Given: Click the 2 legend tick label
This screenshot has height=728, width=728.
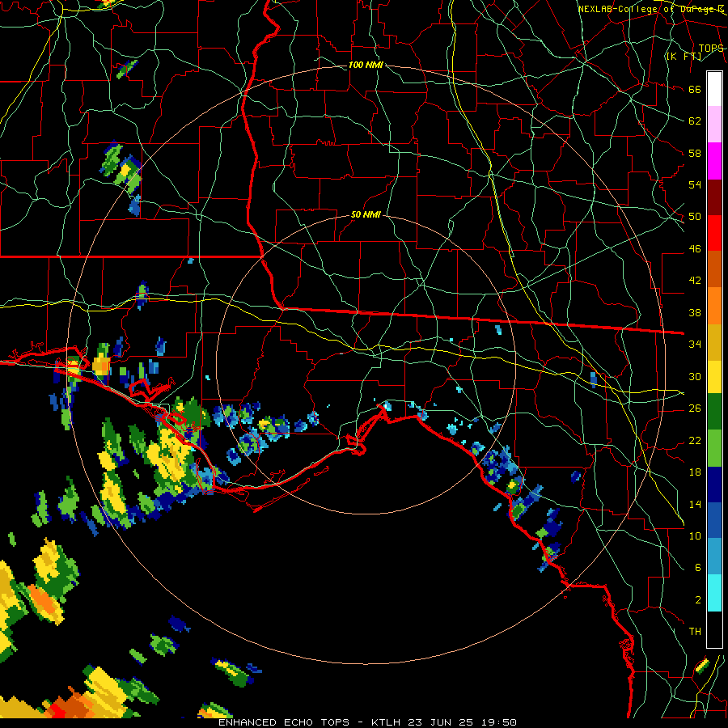Looking at the screenshot, I should click(698, 599).
